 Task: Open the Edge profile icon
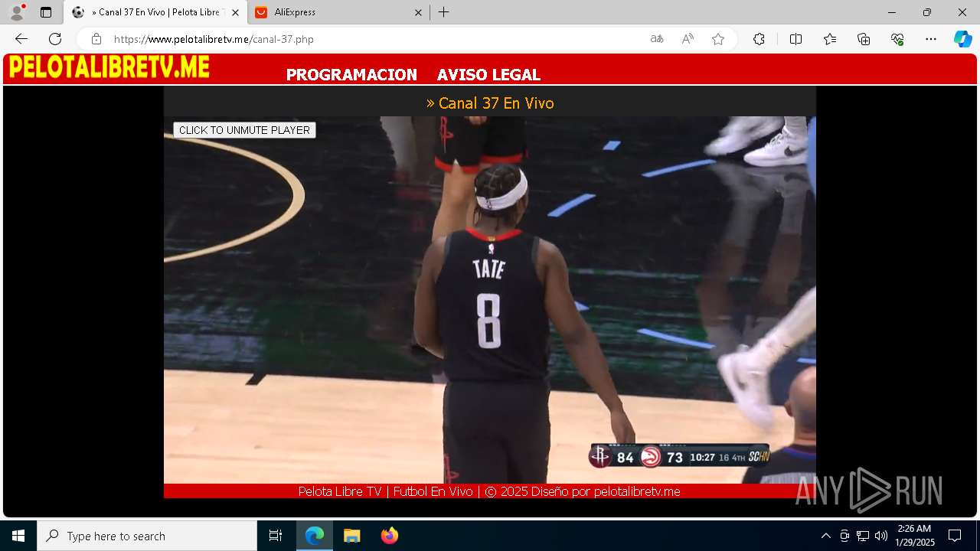point(17,12)
